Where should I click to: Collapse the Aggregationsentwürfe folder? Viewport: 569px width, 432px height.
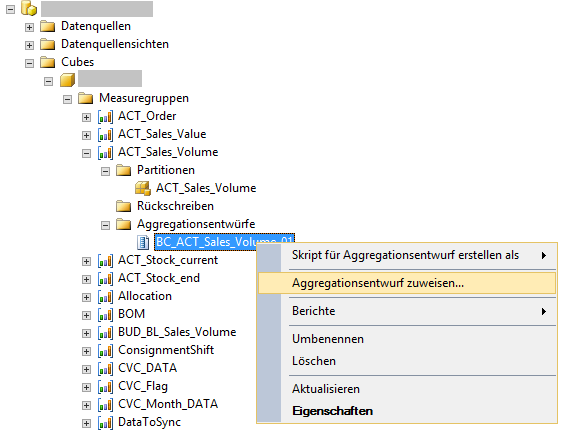click(x=105, y=225)
